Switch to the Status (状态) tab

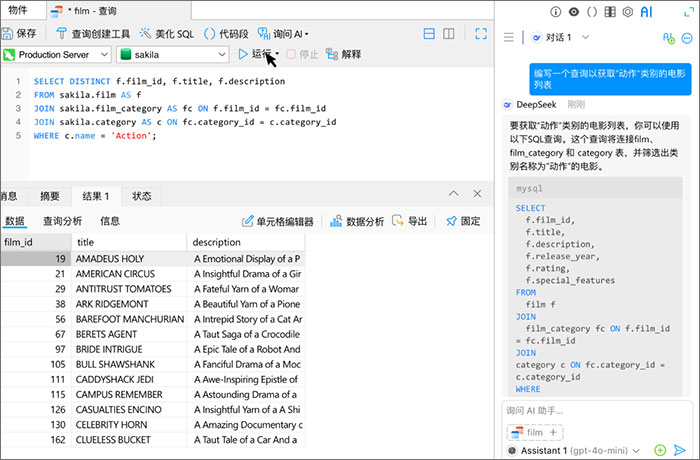point(142,196)
